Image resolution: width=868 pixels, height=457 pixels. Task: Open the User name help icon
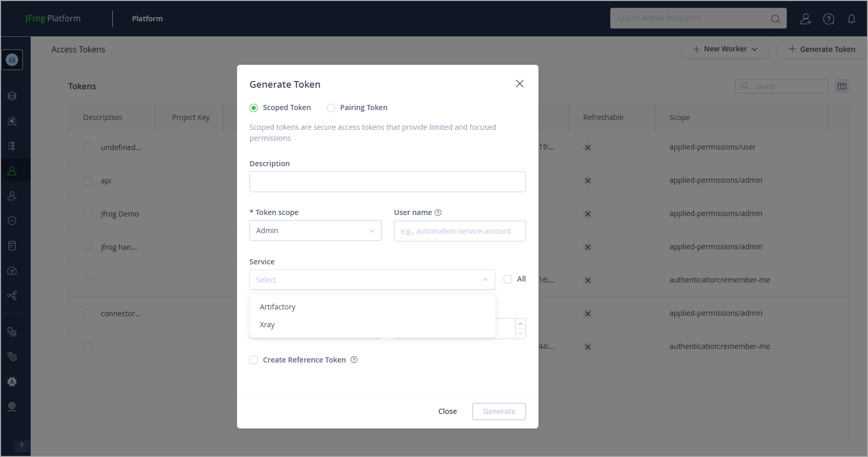pos(438,212)
